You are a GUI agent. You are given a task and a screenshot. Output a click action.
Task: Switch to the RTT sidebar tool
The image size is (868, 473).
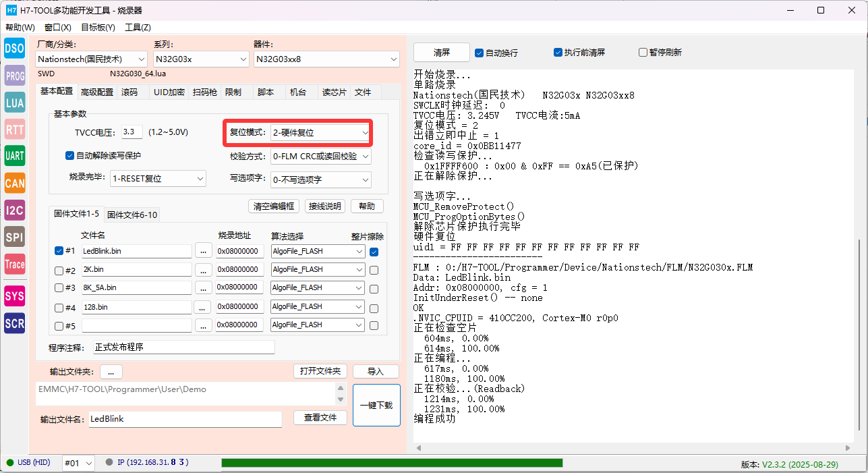(x=14, y=130)
